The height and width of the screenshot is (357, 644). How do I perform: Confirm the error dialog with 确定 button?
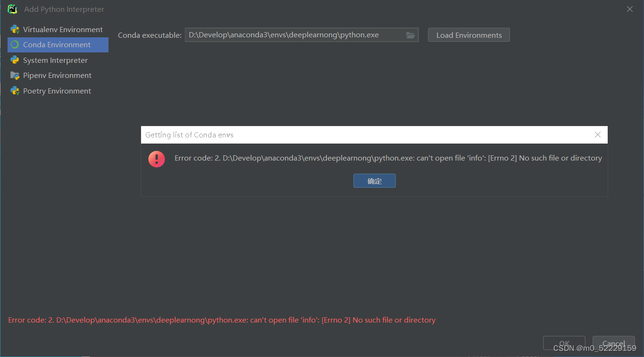pos(375,181)
